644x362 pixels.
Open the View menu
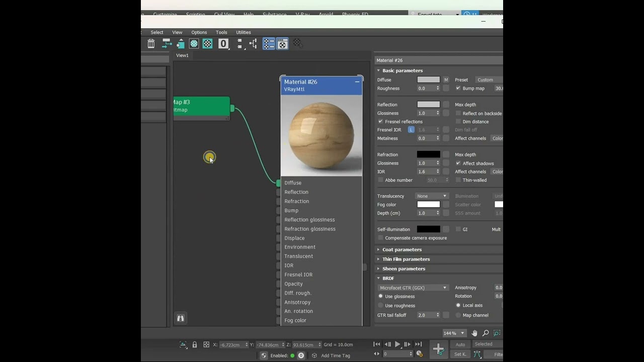177,32
